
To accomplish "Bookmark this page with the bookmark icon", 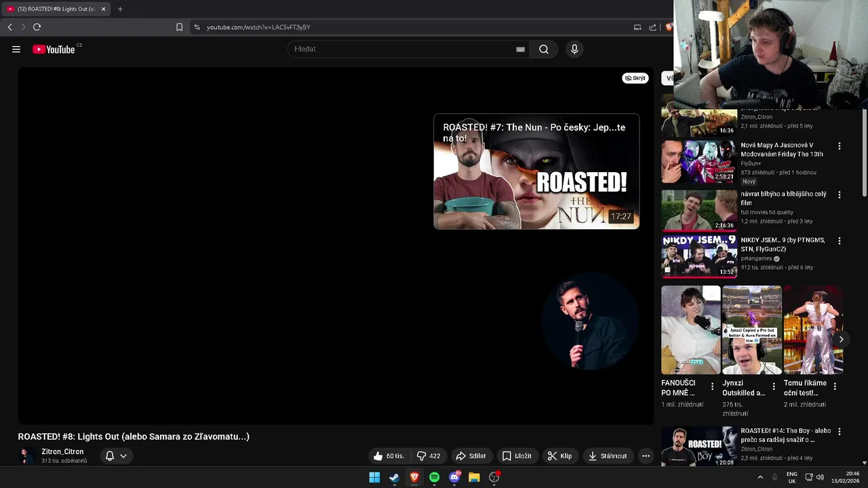I will coord(179,27).
